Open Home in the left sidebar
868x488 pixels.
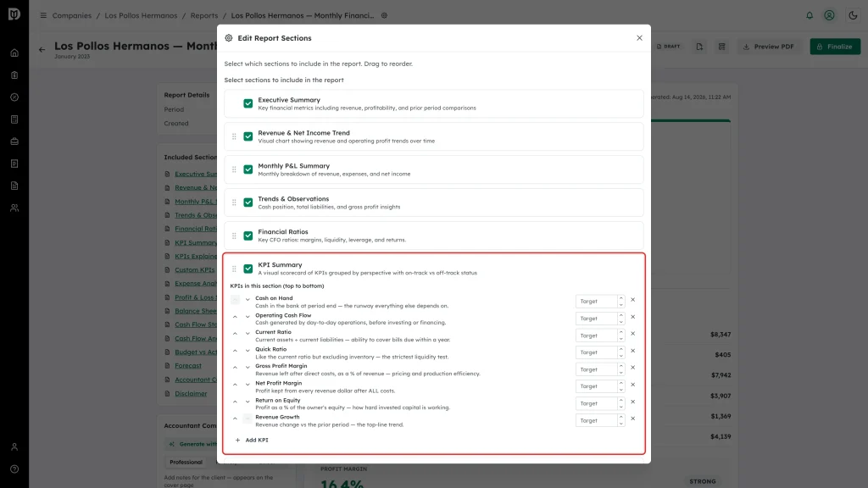[x=14, y=53]
